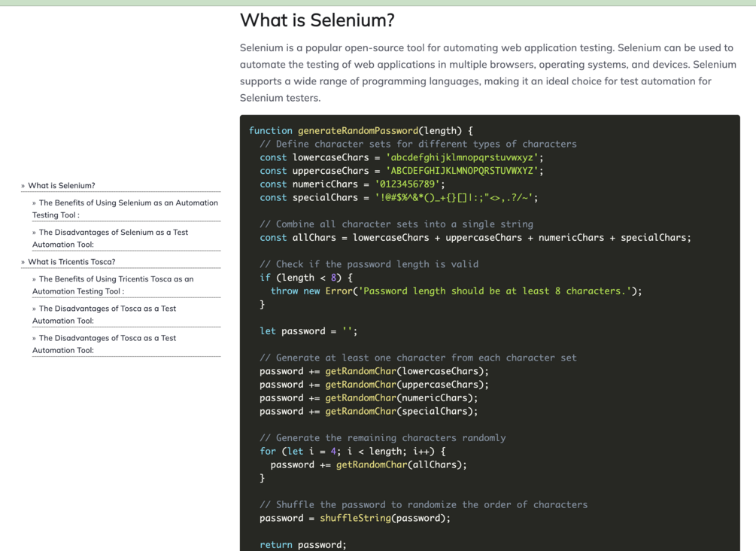Jump to 'Disadvantages of Selenium' contents link
Image resolution: width=756 pixels, height=551 pixels.
coord(110,239)
